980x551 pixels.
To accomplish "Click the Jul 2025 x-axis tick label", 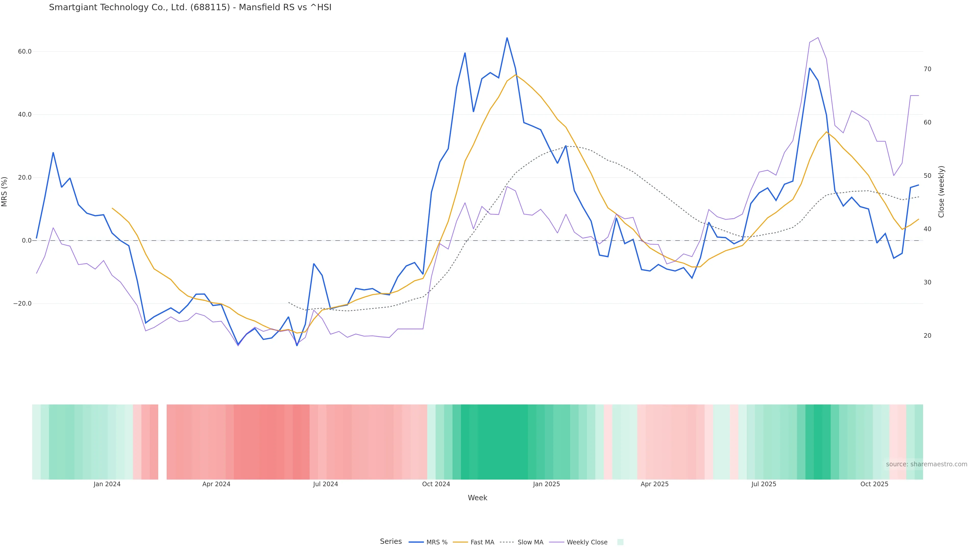I will coord(764,484).
